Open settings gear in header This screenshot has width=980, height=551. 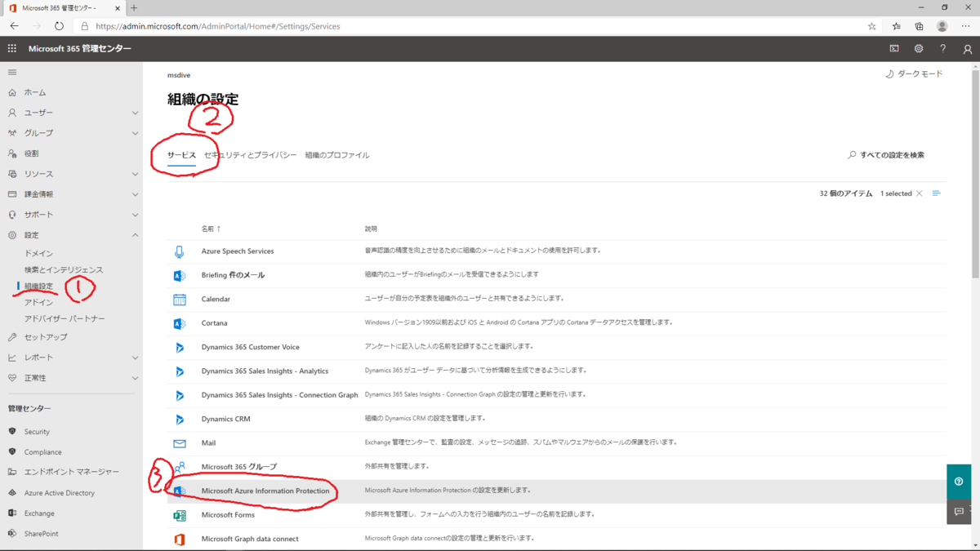point(919,49)
